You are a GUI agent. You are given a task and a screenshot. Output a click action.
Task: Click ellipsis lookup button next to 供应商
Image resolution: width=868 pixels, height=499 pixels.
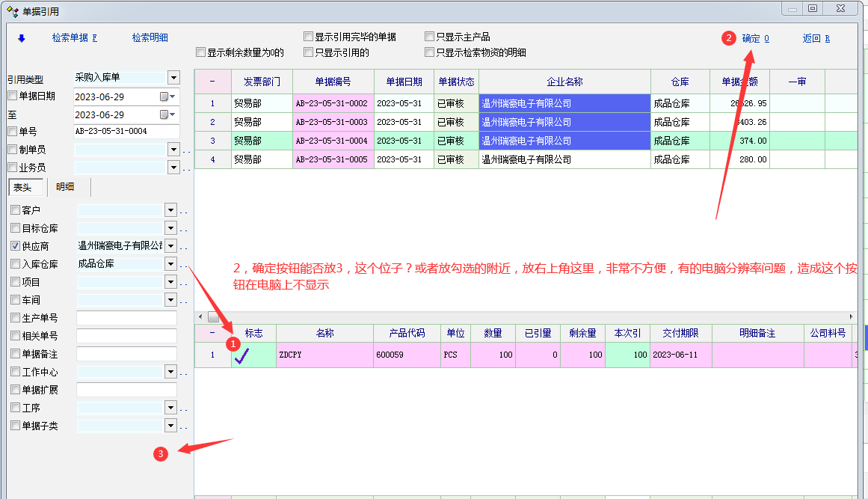(x=184, y=247)
